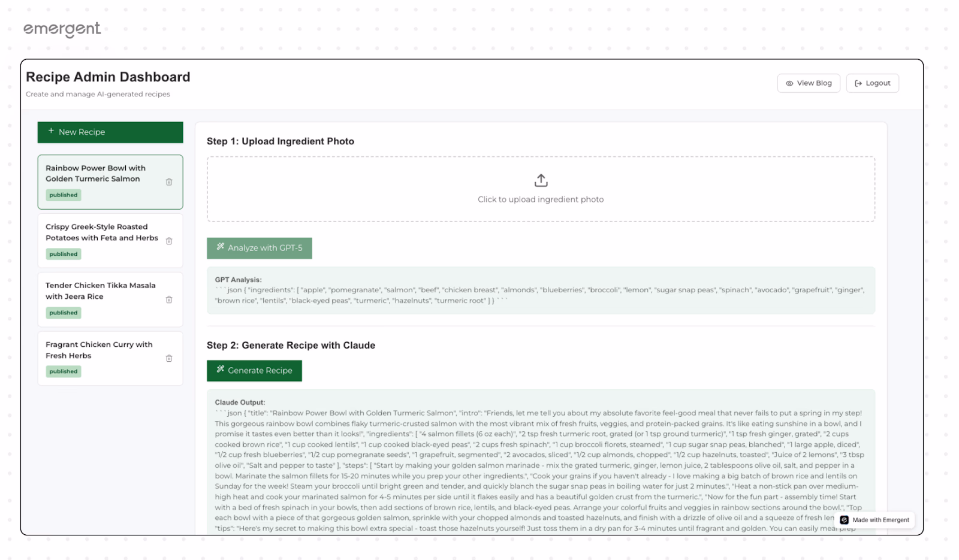Click published badge on Chicken Tikka Masala
The height and width of the screenshot is (560, 959).
64,313
